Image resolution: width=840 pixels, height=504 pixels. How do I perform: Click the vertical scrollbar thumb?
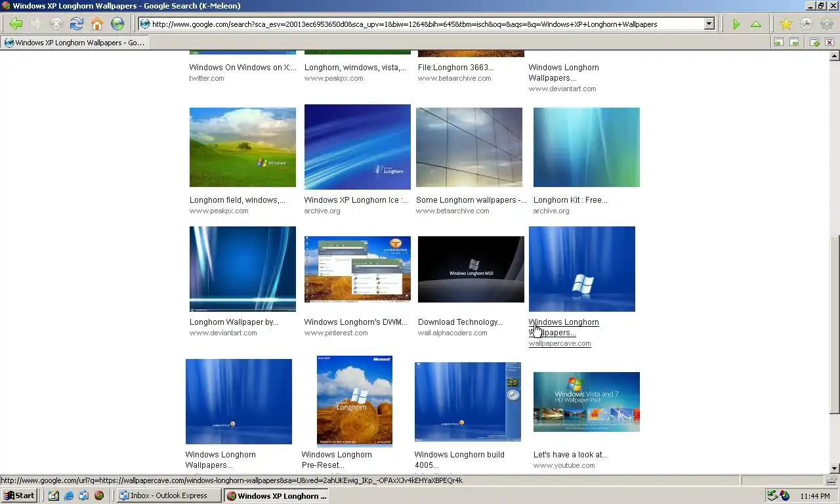[x=835, y=324]
